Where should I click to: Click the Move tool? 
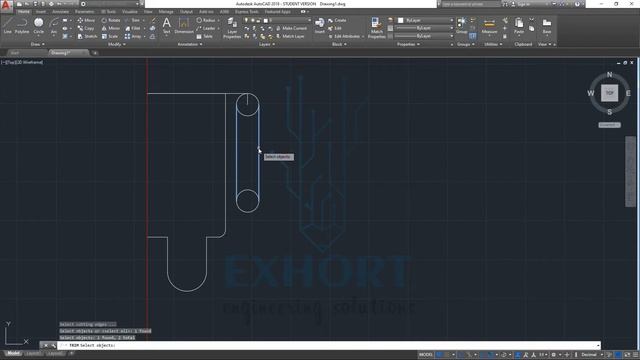(86, 20)
